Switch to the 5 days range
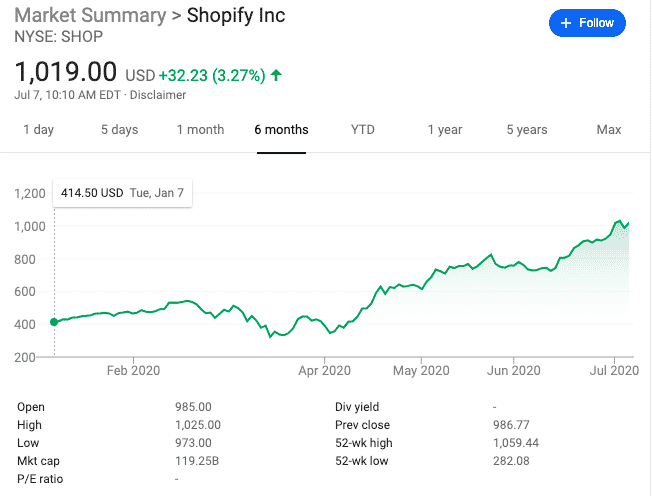 click(x=119, y=130)
